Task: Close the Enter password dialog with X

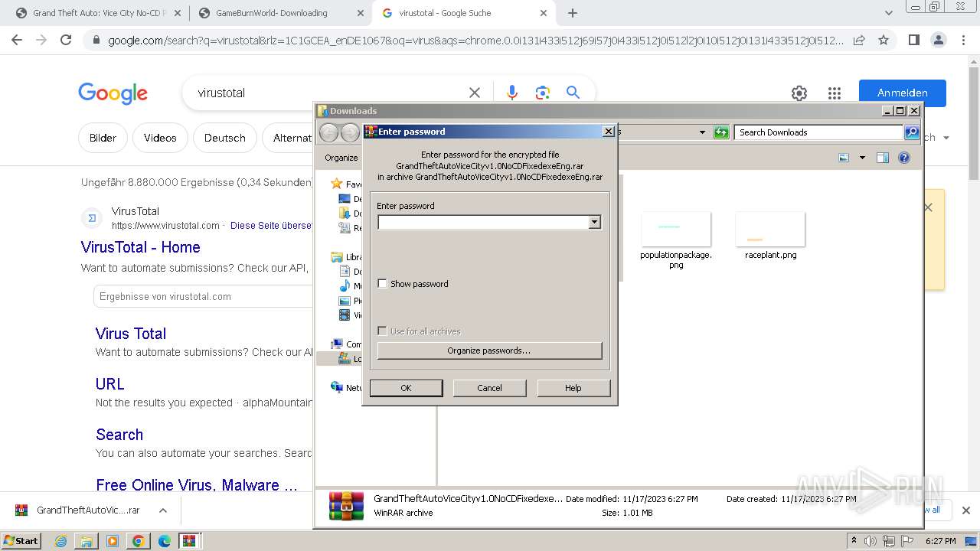Action: pyautogui.click(x=609, y=132)
